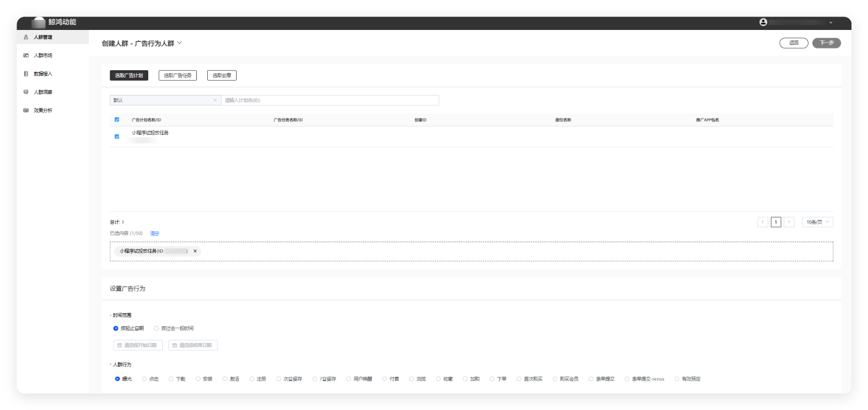Click the 鲸鸿动能 logo in the header

[54, 22]
